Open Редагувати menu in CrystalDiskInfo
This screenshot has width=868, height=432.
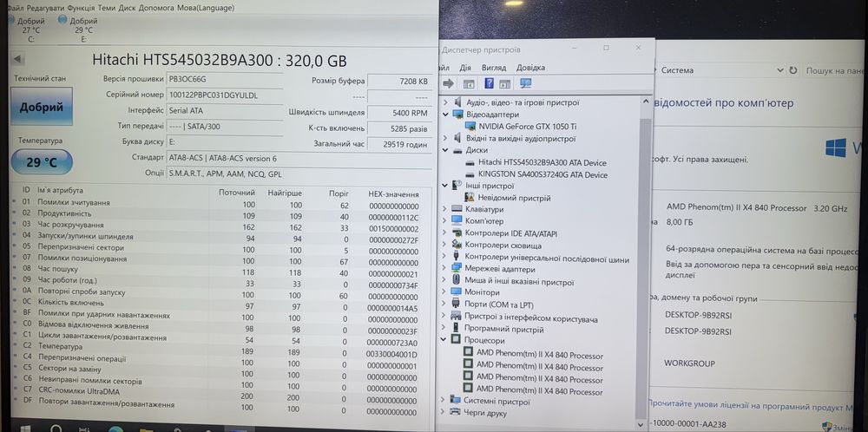[x=45, y=8]
